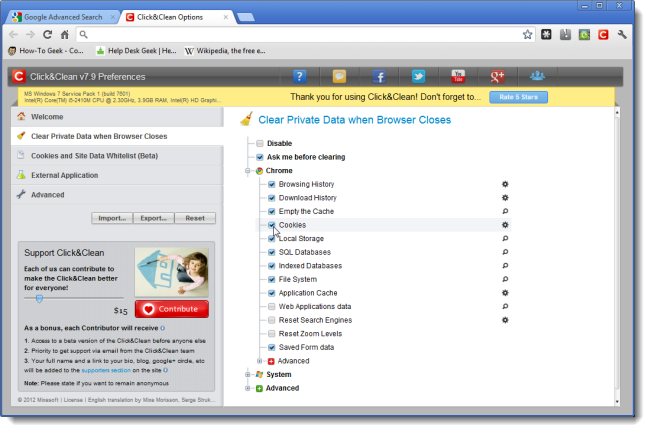Click the red Contribute button
650x432 pixels.
(x=172, y=309)
